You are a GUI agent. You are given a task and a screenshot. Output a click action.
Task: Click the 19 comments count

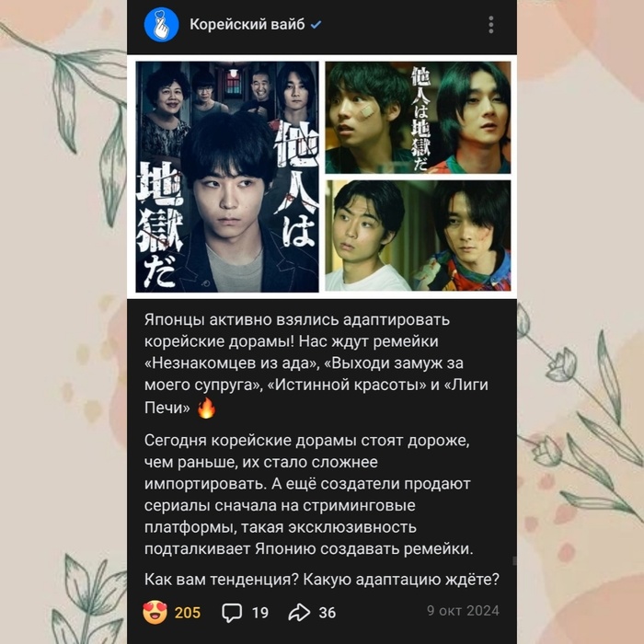(x=260, y=613)
